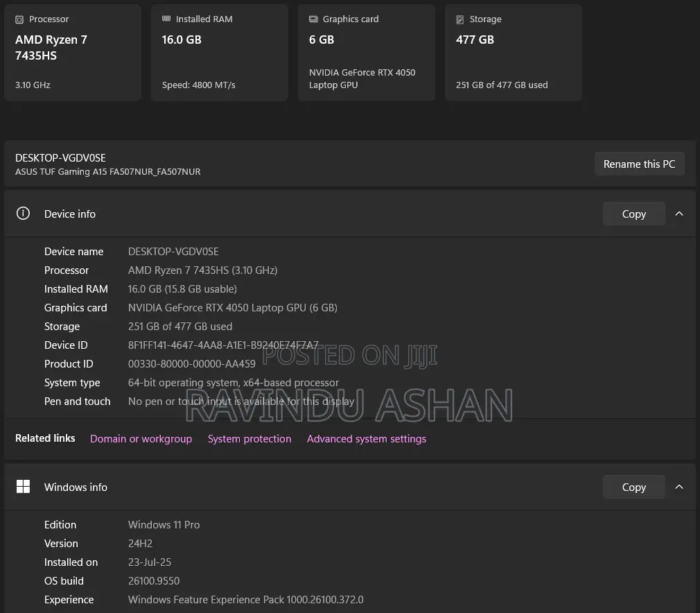
Task: Copy the Windows info details
Action: point(634,487)
